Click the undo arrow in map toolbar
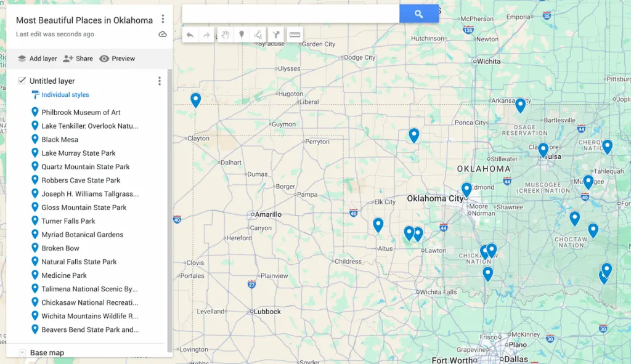The height and width of the screenshot is (364, 631). point(190,35)
